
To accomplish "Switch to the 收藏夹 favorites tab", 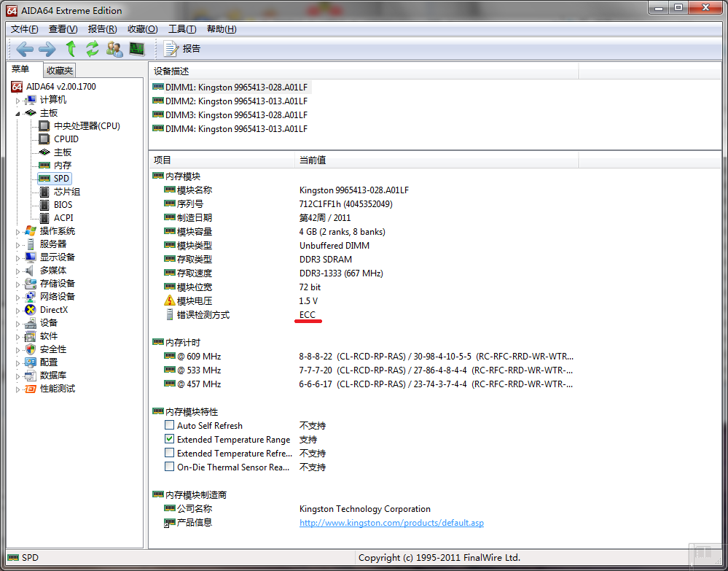I will [x=60, y=71].
